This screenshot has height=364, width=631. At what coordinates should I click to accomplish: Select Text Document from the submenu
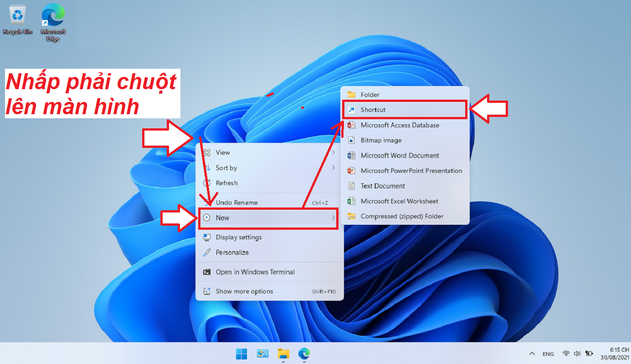tap(405, 186)
